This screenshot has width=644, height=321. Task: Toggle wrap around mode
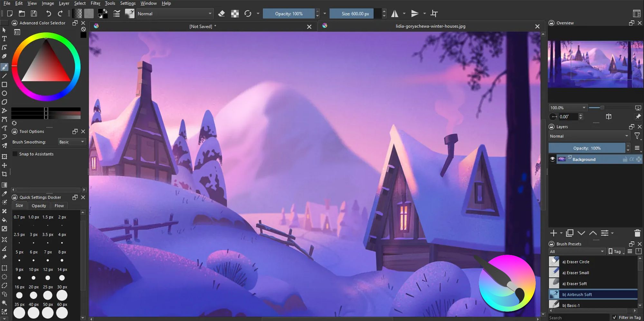[x=434, y=14]
